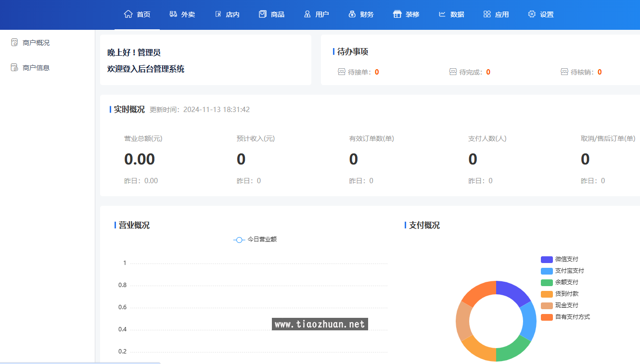Click the delivery scooter icon for 外卖

coord(173,14)
